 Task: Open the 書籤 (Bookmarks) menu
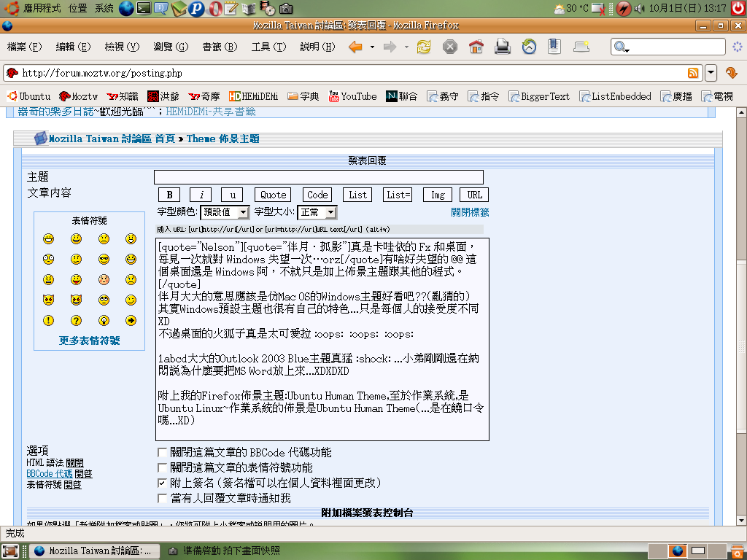point(220,47)
